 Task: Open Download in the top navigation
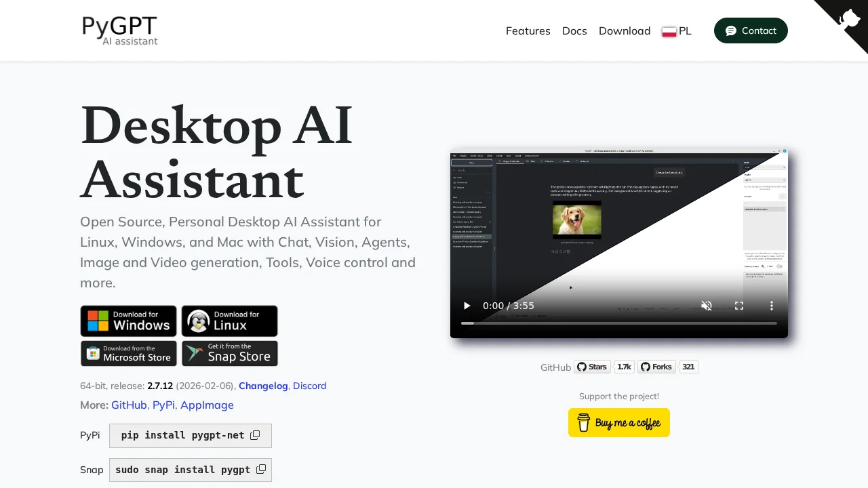625,31
